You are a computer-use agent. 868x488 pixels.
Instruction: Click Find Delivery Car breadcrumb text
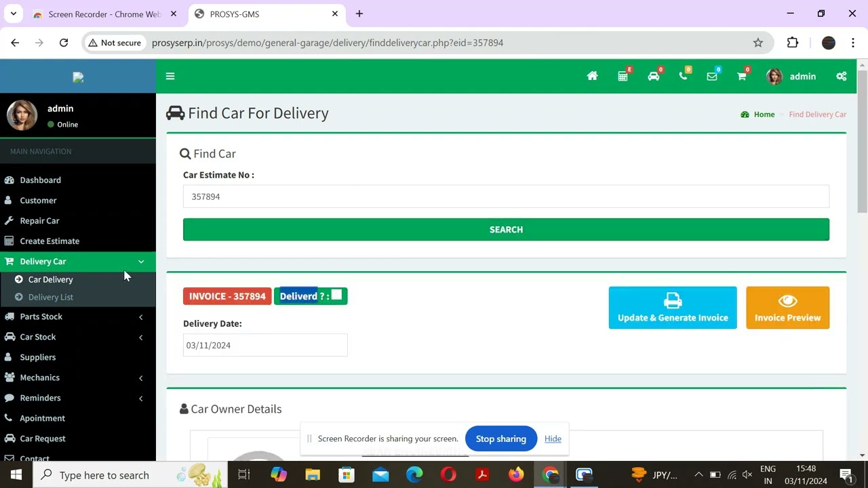(817, 115)
